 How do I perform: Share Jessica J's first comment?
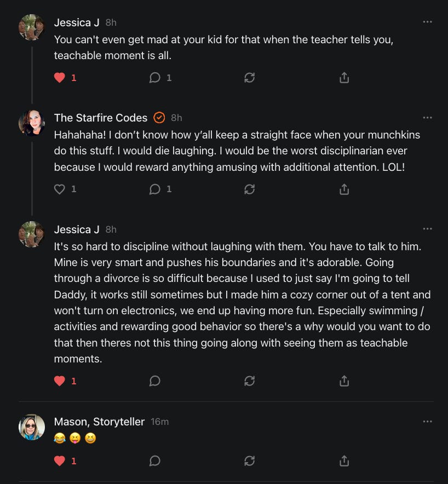click(x=344, y=78)
